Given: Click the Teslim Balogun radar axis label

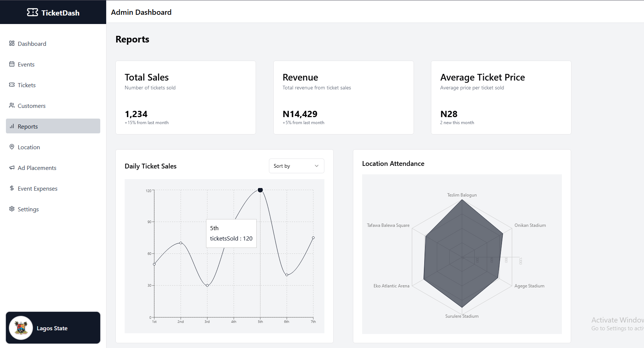Looking at the screenshot, I should coord(462,195).
